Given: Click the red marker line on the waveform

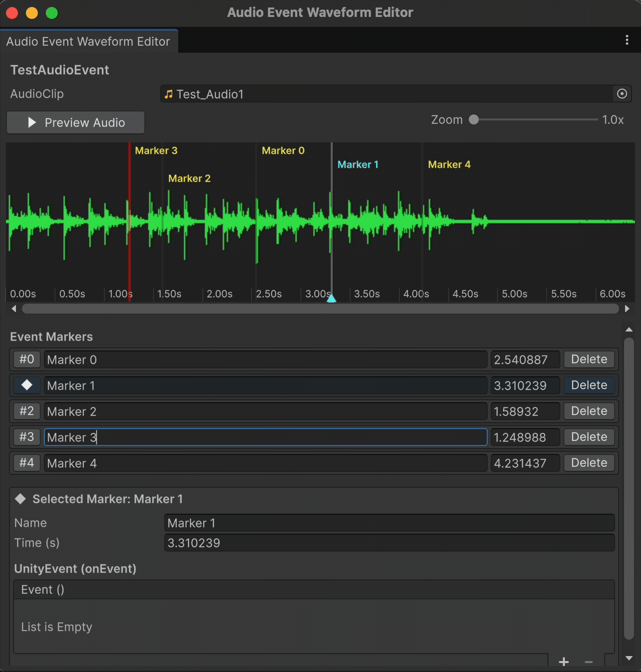Looking at the screenshot, I should pos(129,222).
